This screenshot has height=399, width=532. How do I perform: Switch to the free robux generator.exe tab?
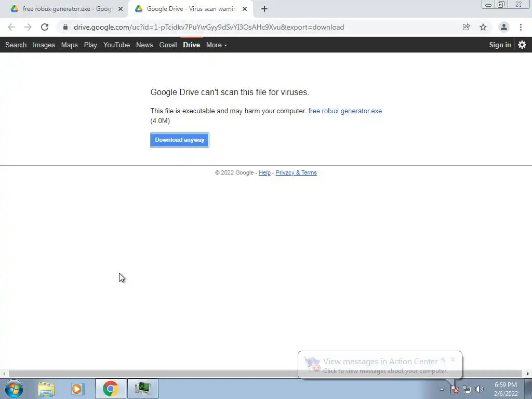pos(64,9)
